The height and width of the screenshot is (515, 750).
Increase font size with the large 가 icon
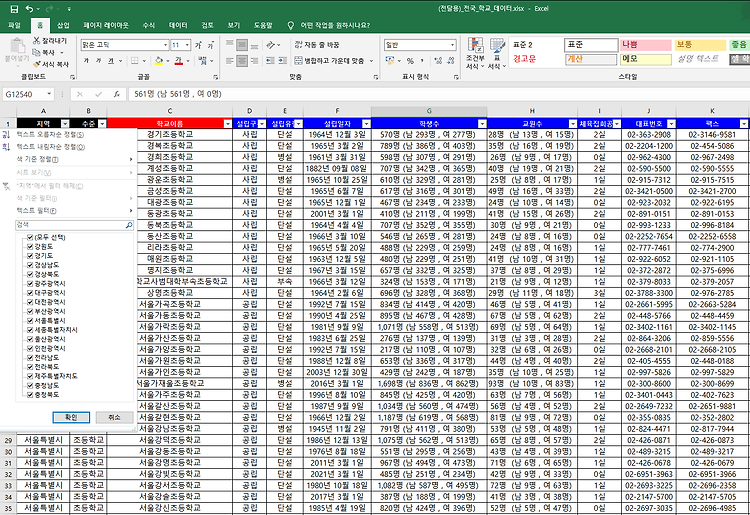[x=198, y=45]
